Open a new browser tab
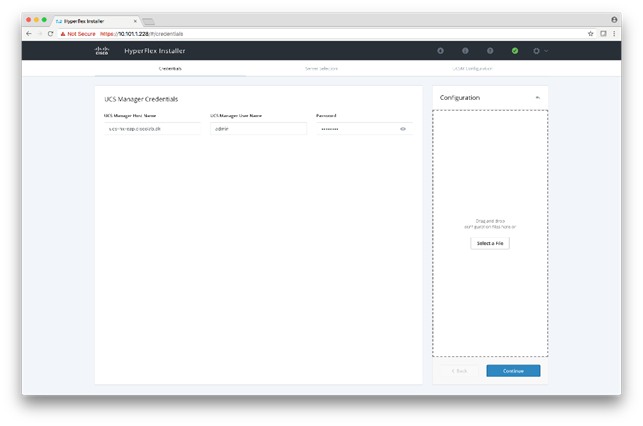This screenshot has width=643, height=426. [x=148, y=21]
